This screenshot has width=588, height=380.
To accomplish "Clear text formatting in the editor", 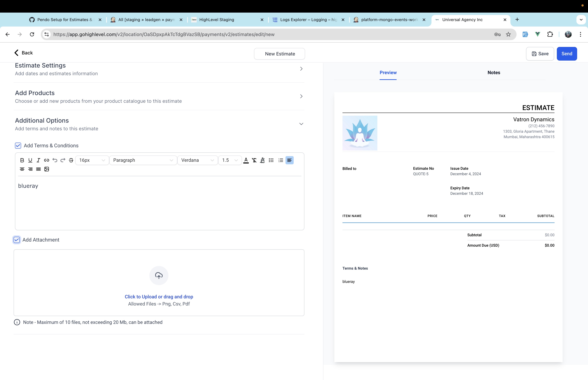I will coord(254,160).
